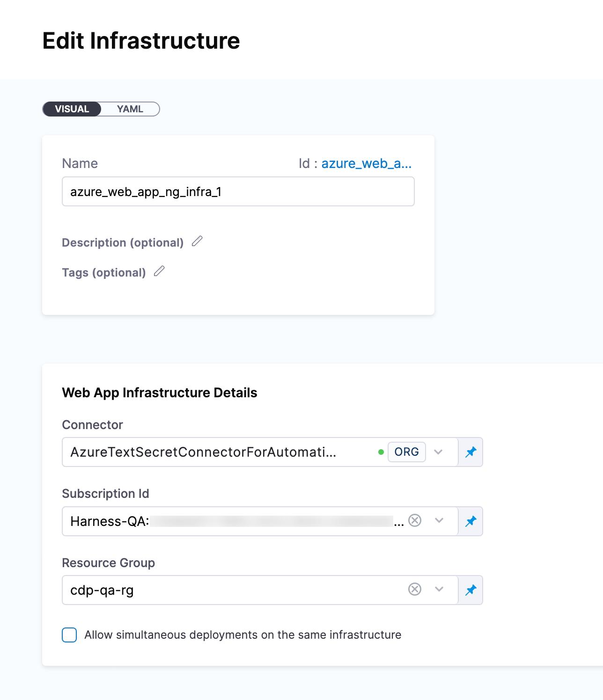
Task: Click the Tags (optional) label
Action: coord(104,273)
